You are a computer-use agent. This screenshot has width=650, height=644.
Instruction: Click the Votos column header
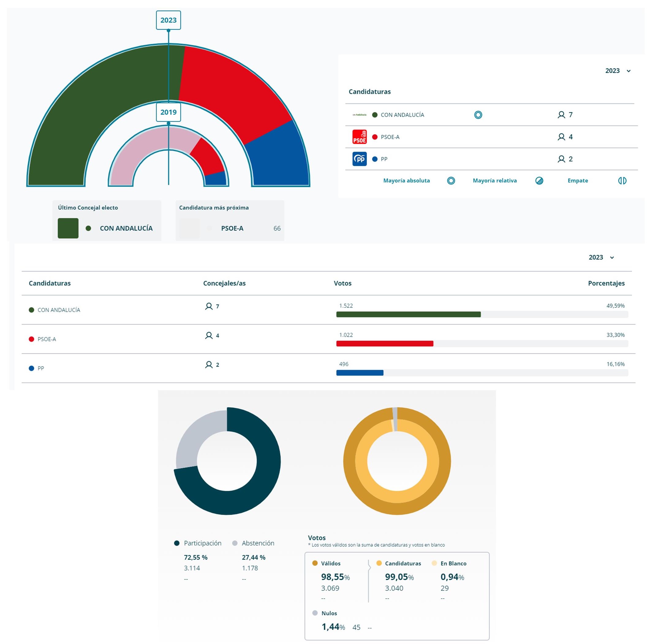[x=342, y=283]
